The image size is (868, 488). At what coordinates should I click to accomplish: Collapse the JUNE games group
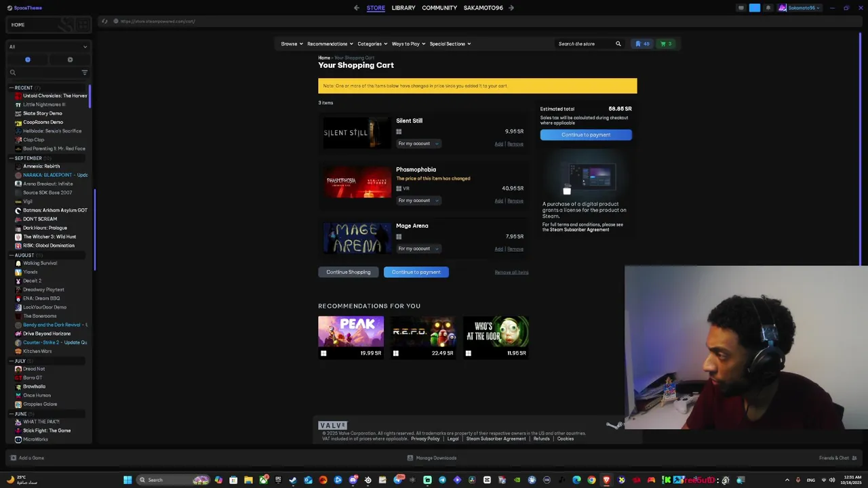click(12, 413)
